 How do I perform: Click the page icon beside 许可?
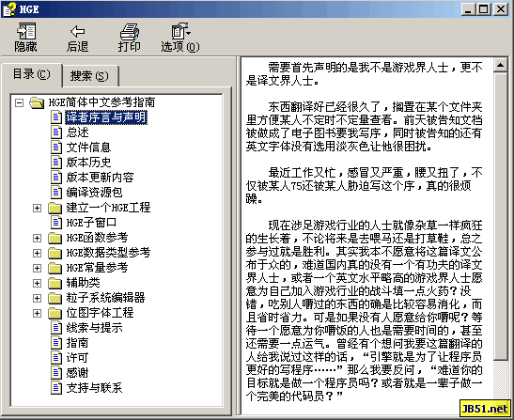click(56, 358)
